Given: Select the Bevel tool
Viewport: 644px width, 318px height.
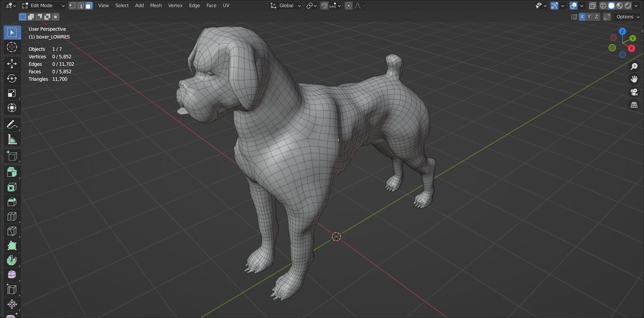Looking at the screenshot, I should point(12,202).
